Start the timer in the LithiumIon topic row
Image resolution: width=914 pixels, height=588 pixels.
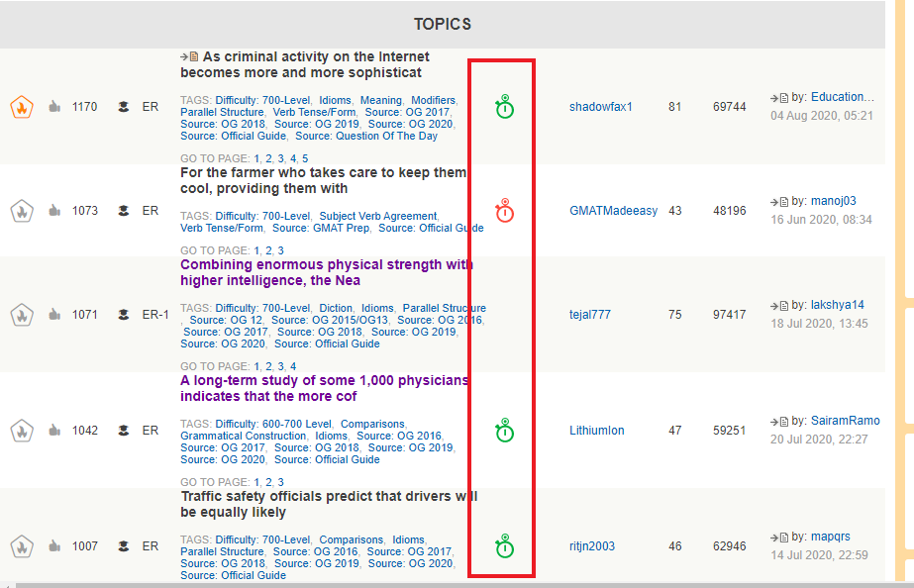coord(504,431)
